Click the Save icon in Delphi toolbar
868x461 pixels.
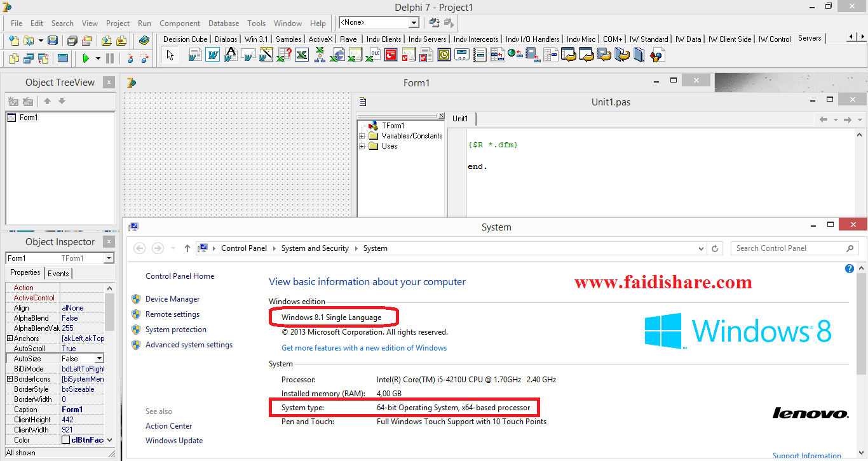[53, 41]
